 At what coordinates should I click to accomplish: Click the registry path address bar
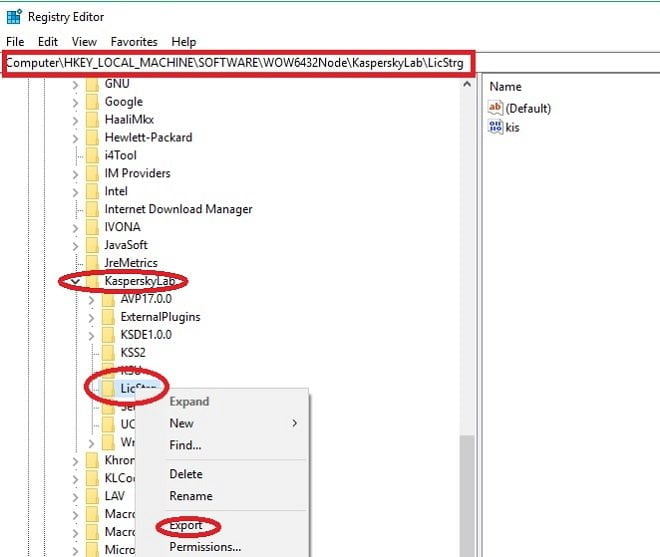pyautogui.click(x=238, y=63)
